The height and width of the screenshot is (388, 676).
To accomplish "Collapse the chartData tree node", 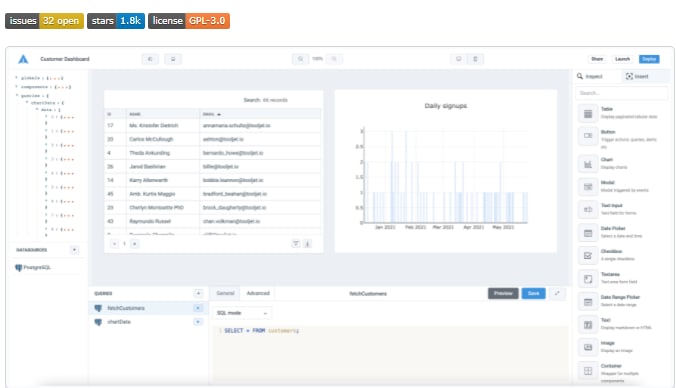I will coord(27,103).
